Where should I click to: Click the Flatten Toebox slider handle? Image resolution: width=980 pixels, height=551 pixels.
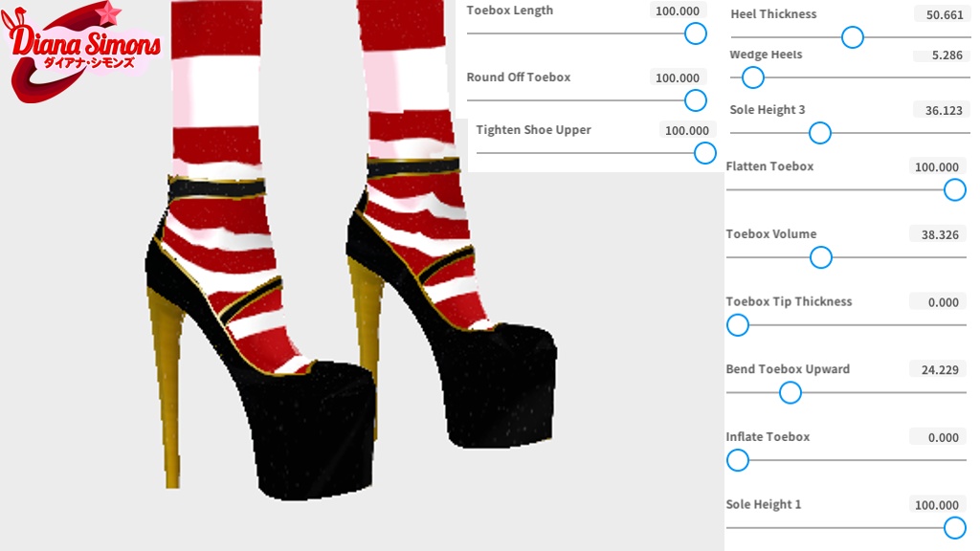[x=954, y=189]
